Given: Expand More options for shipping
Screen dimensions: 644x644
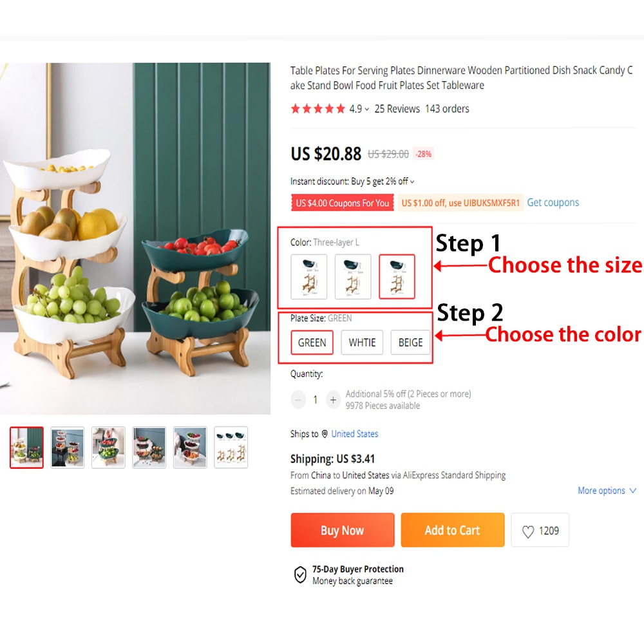Looking at the screenshot, I should pyautogui.click(x=607, y=491).
